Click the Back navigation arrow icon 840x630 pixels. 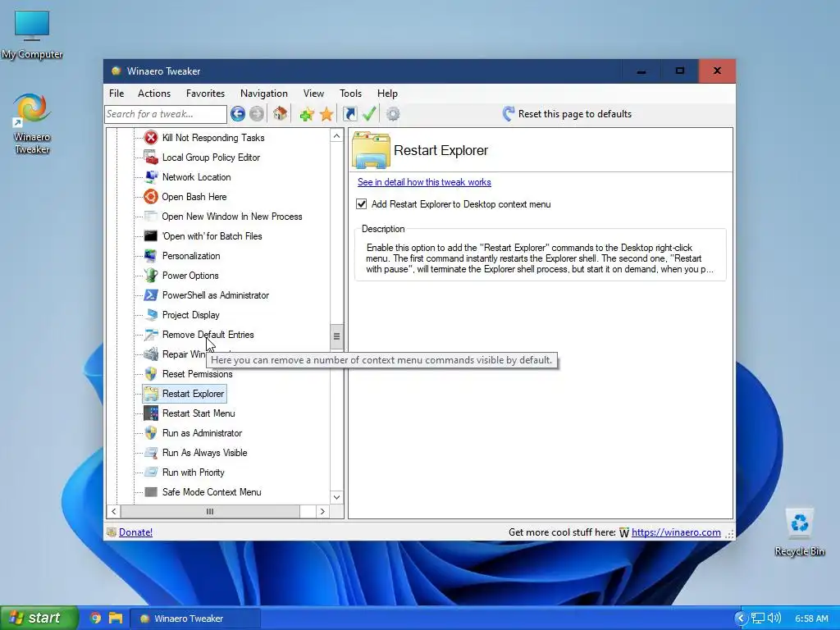(x=238, y=113)
